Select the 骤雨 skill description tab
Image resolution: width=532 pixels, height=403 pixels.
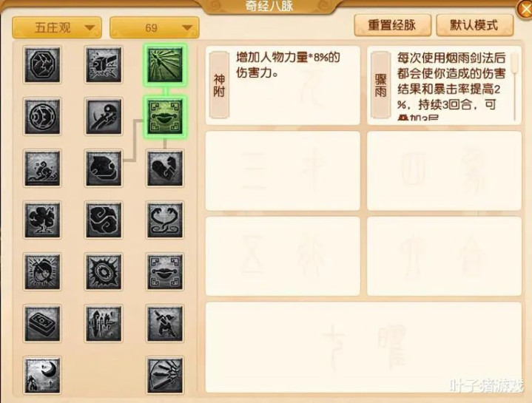tap(380, 85)
